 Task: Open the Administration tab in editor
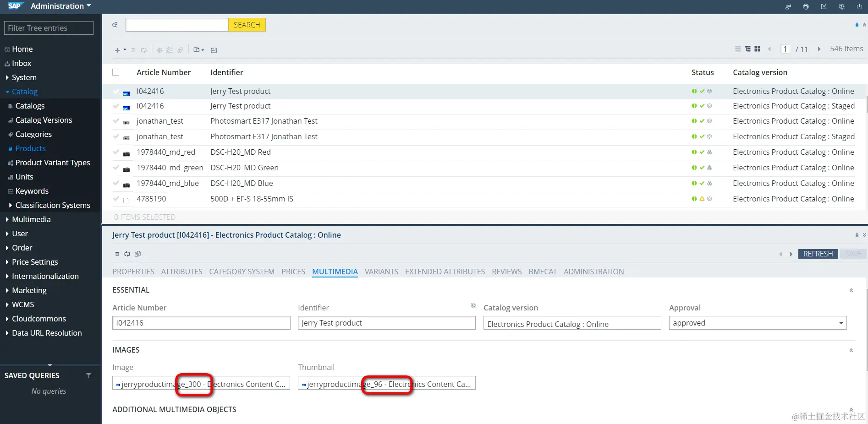coord(594,272)
